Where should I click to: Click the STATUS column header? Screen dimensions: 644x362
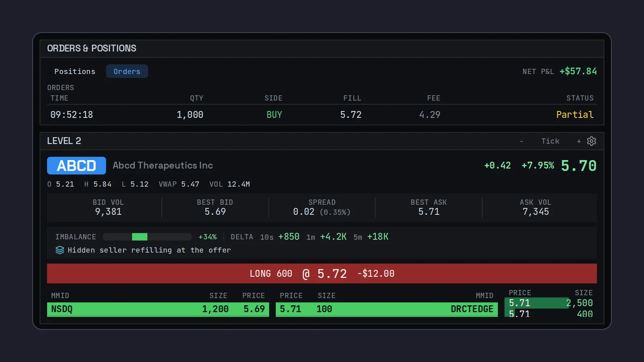[x=580, y=98]
